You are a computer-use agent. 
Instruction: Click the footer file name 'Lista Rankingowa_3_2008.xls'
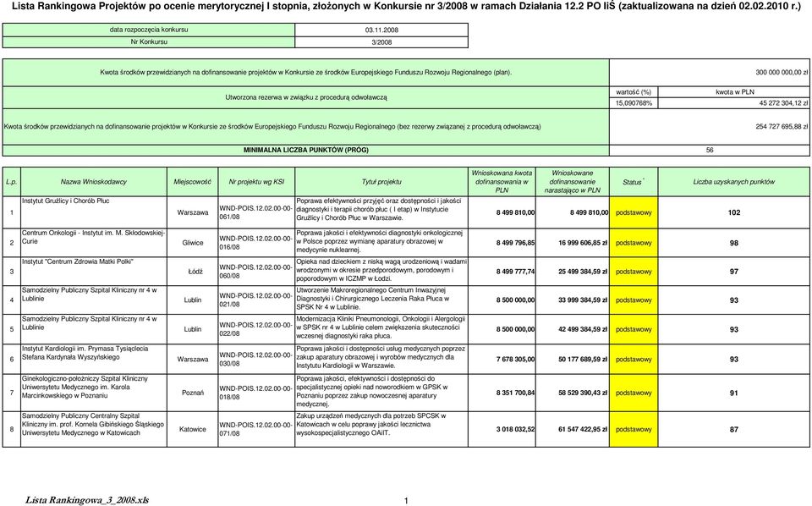click(x=87, y=500)
